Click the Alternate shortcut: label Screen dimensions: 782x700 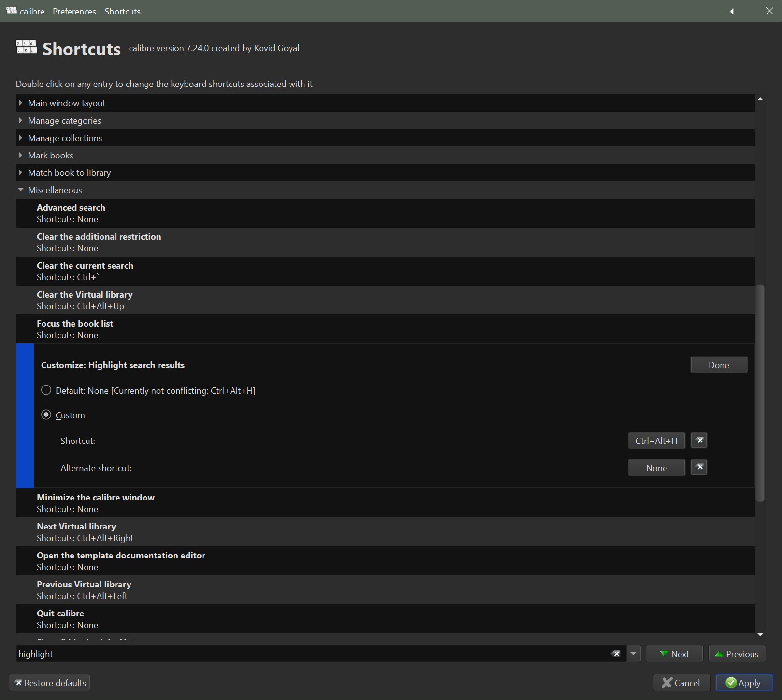(96, 468)
